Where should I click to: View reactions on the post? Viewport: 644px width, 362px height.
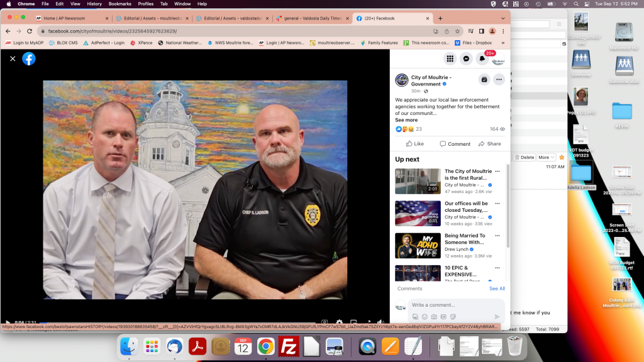[409, 129]
